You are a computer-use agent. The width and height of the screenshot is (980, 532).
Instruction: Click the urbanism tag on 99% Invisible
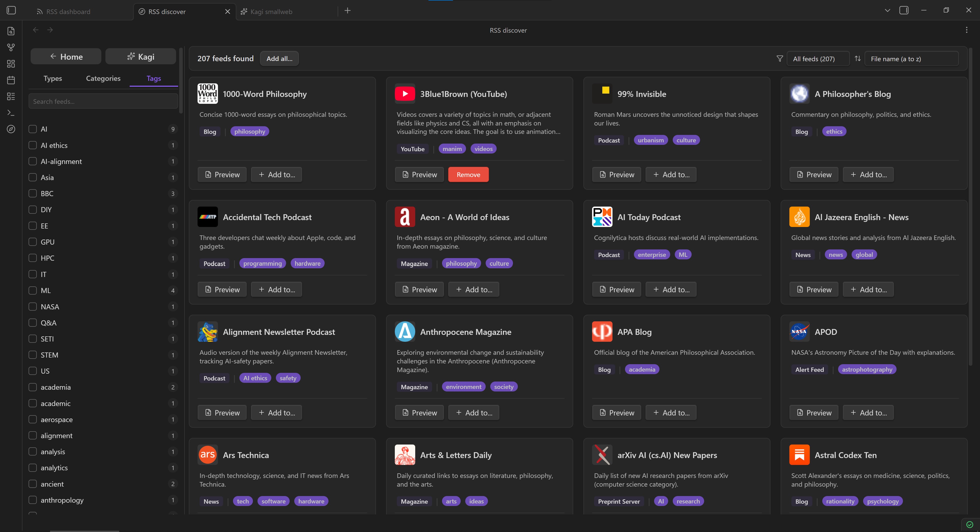(x=651, y=140)
